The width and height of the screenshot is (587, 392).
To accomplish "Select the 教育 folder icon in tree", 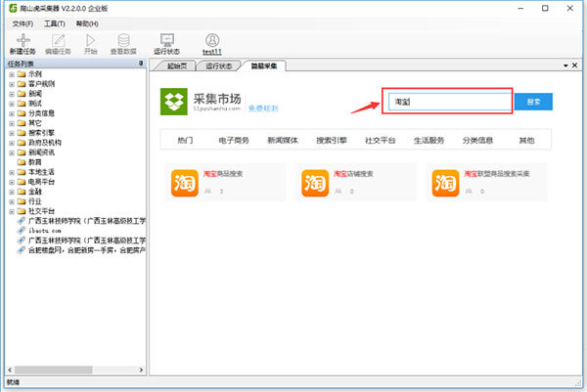I will click(x=22, y=162).
